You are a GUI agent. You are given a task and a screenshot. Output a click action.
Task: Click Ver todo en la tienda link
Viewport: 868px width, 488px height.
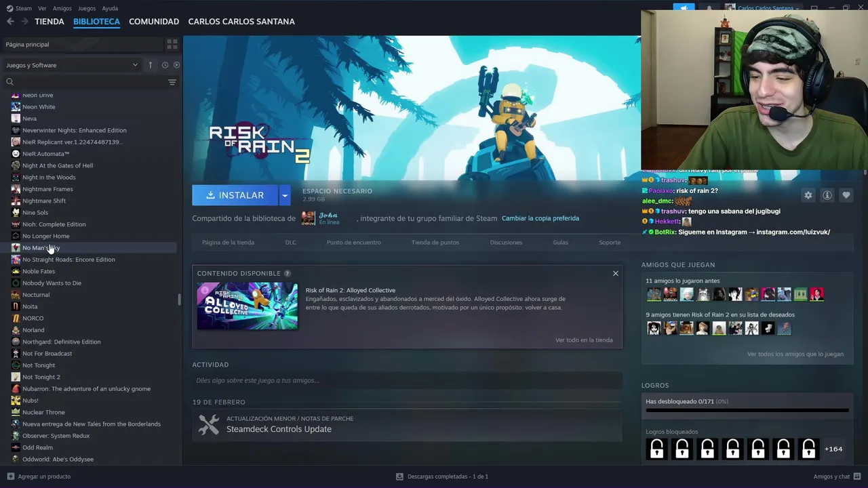584,340
